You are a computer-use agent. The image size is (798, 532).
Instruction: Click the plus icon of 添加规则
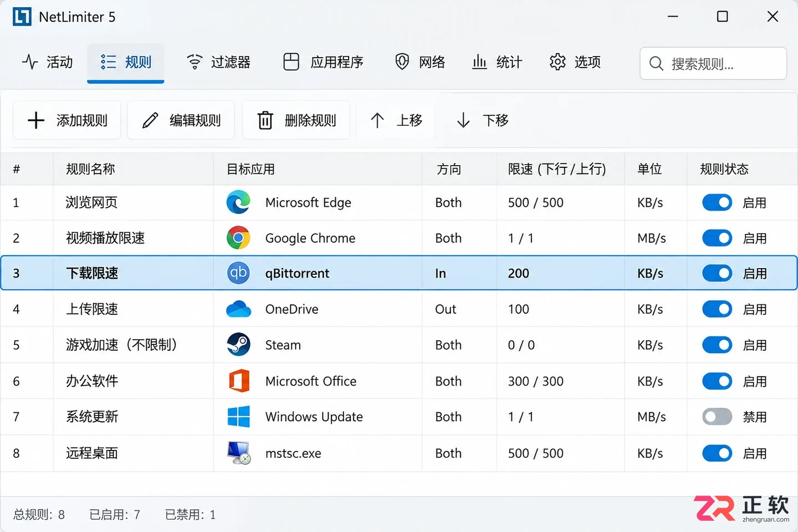pos(36,120)
